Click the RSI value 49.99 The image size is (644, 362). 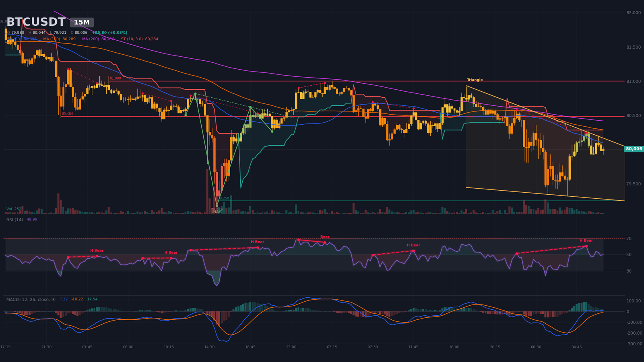pyautogui.click(x=32, y=220)
